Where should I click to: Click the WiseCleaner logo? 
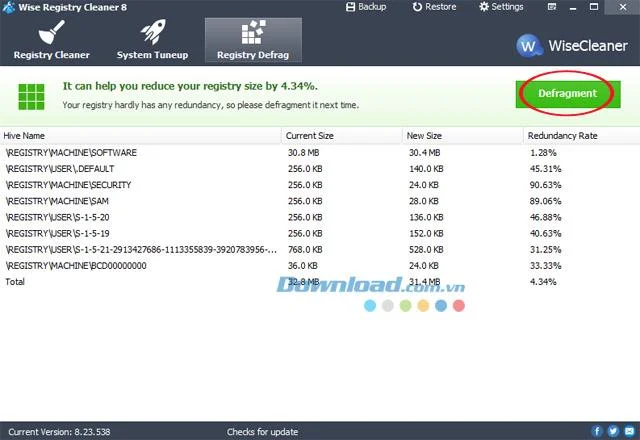click(x=571, y=46)
